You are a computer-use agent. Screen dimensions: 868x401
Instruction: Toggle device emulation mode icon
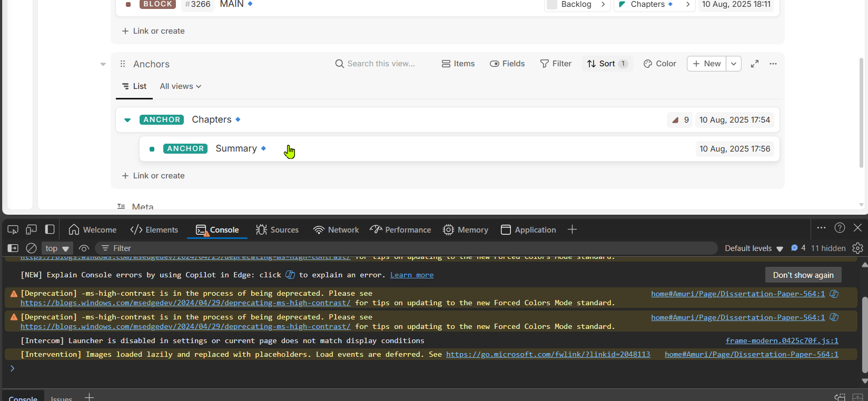coord(31,229)
